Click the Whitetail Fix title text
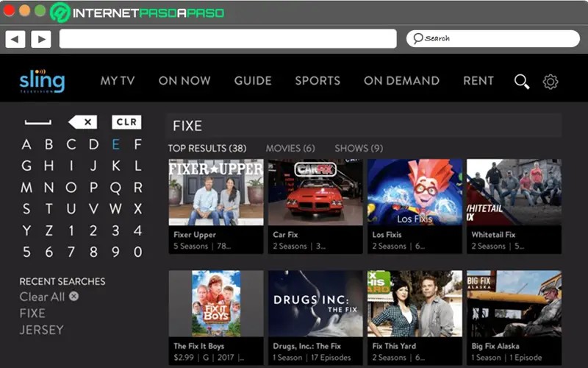The width and height of the screenshot is (588, 368). click(x=493, y=235)
